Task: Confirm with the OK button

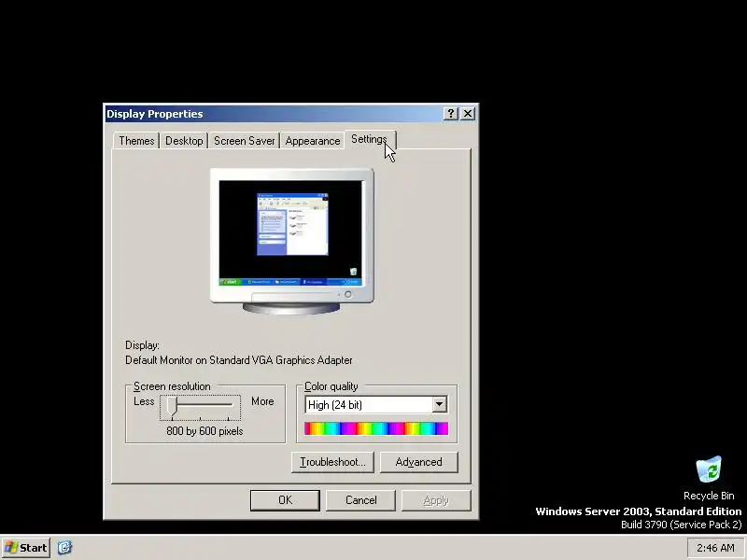Action: [x=285, y=500]
